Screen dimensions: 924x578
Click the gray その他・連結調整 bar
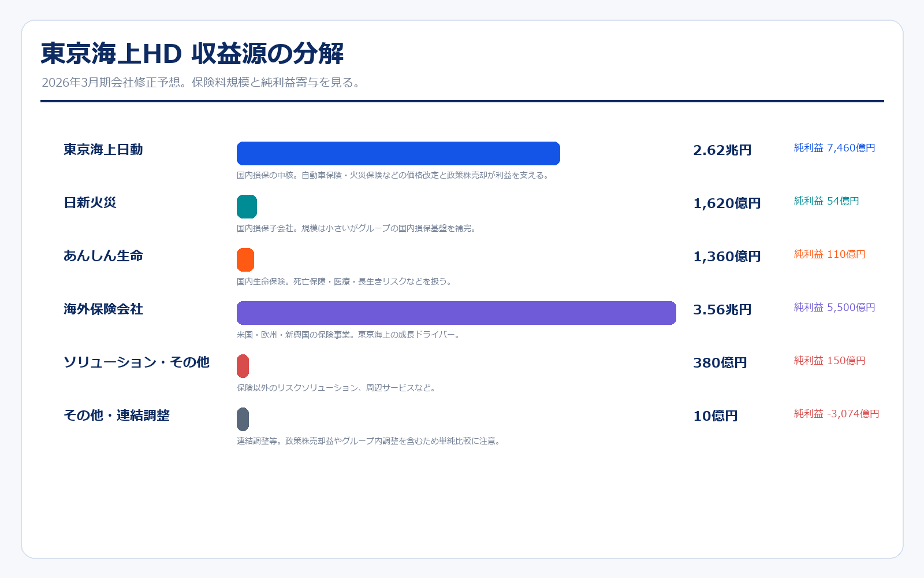pos(243,419)
